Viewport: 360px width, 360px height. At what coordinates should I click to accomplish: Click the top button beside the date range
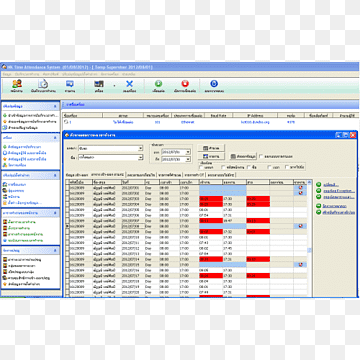[211, 148]
